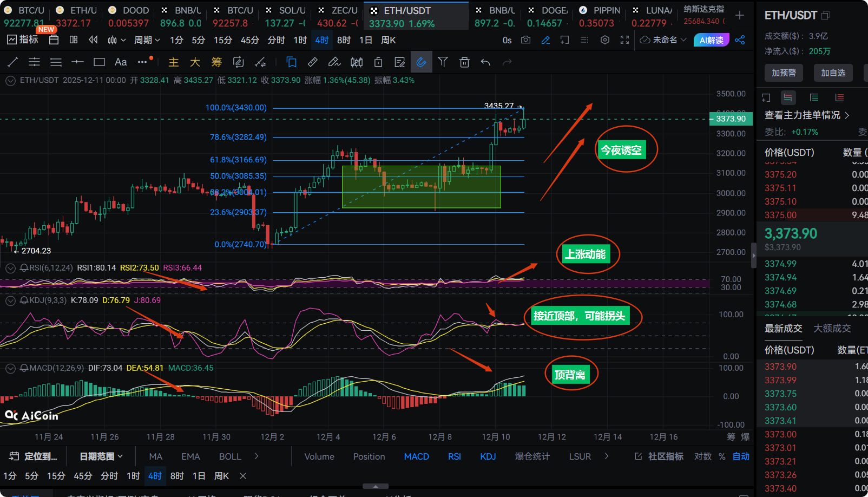Expand the 日期范围 date range dropdown

(101, 456)
